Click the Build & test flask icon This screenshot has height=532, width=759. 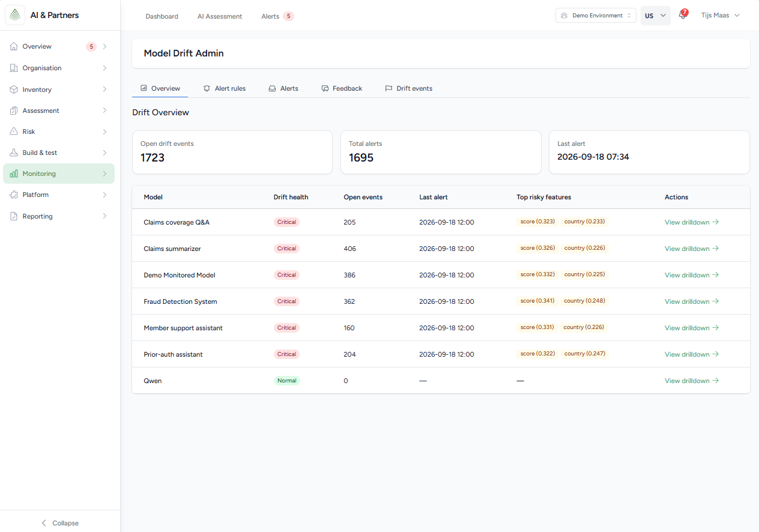coord(14,153)
